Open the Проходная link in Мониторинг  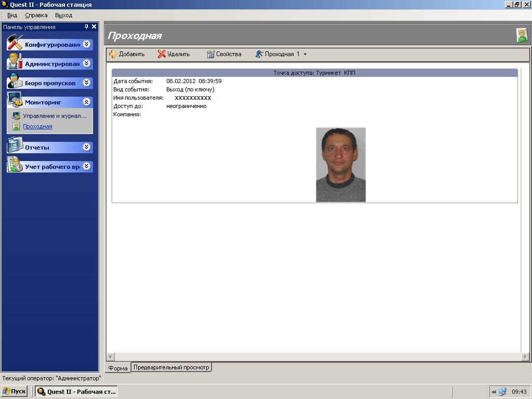pyautogui.click(x=37, y=126)
